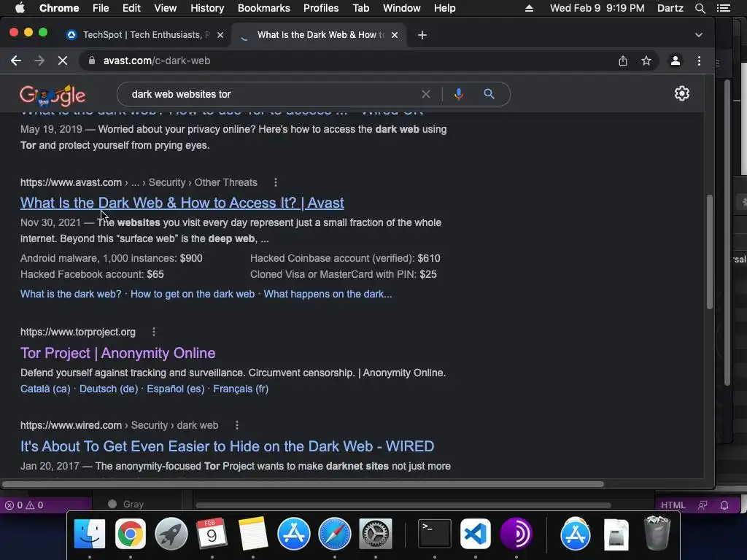747x560 pixels.
Task: Open Español (es) language link
Action: [x=175, y=389]
